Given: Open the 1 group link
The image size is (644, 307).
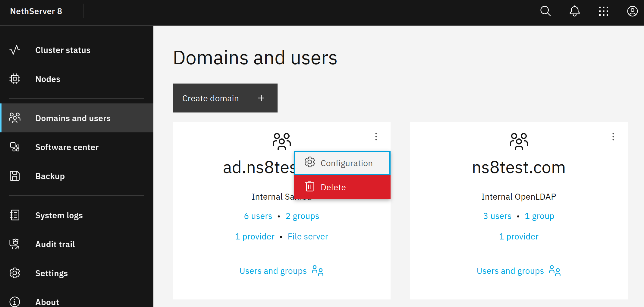Looking at the screenshot, I should pos(539,216).
